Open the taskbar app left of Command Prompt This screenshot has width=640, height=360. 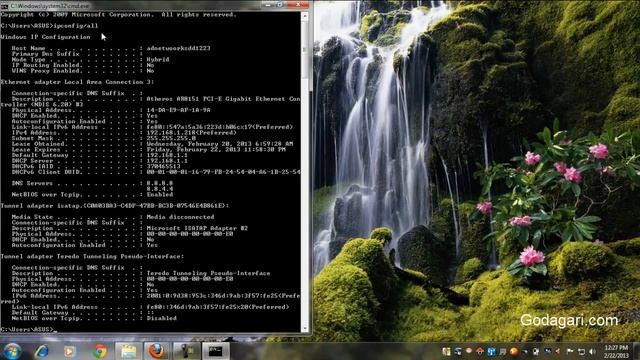[187, 351]
